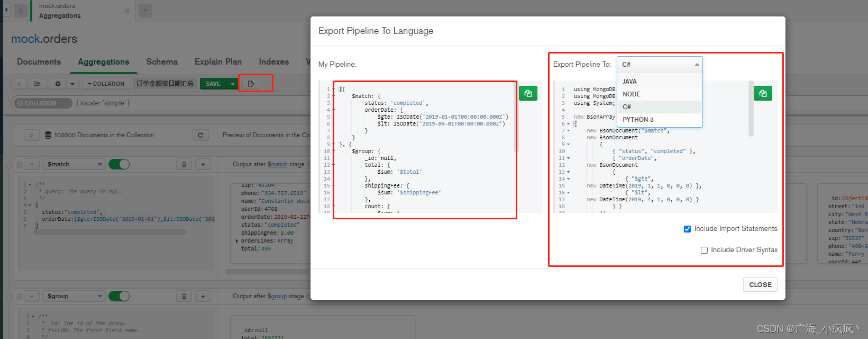Expand the collection documents preview chevron

32,135
